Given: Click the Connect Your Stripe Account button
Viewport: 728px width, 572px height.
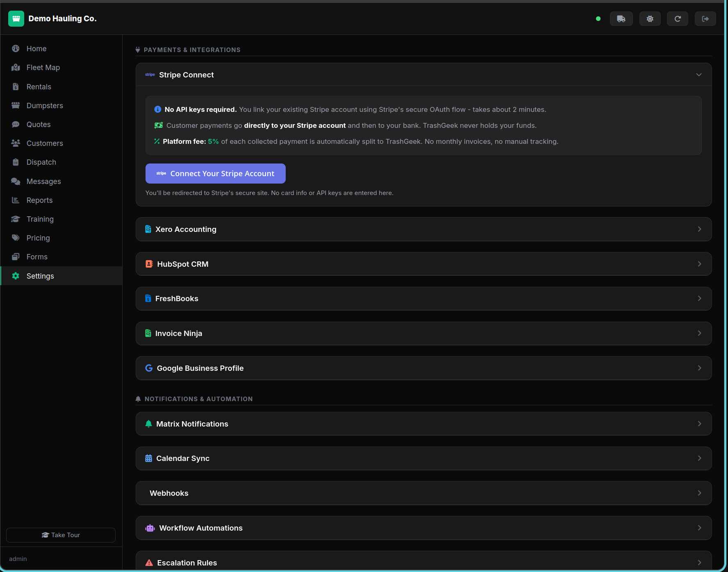Looking at the screenshot, I should pos(216,173).
